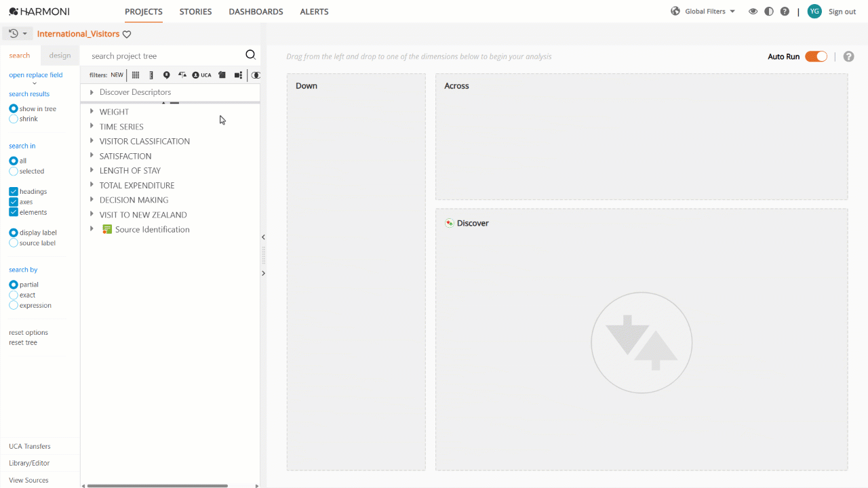Uncheck the headings checkbox
The height and width of the screenshot is (488, 868).
pos(14,192)
